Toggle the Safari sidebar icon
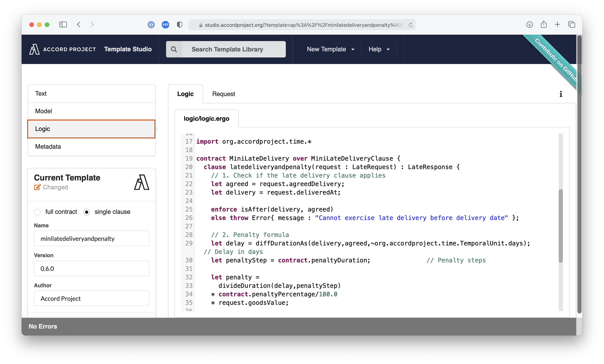The height and width of the screenshot is (364, 604). click(63, 25)
